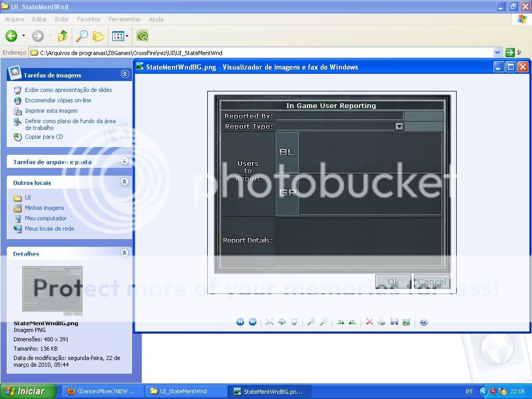Image resolution: width=532 pixels, height=399 pixels.
Task: Click the zoom out magnifier icon
Action: point(323,322)
